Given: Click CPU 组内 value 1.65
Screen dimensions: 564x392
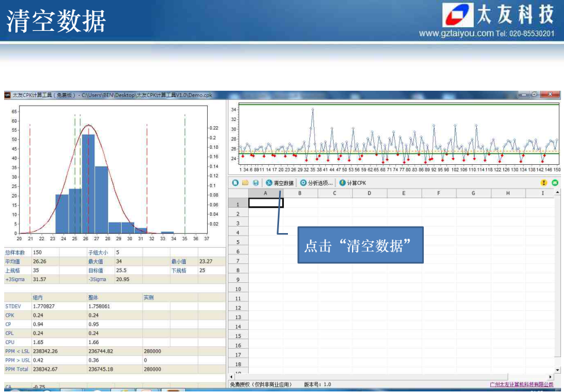Looking at the screenshot, I should [38, 342].
